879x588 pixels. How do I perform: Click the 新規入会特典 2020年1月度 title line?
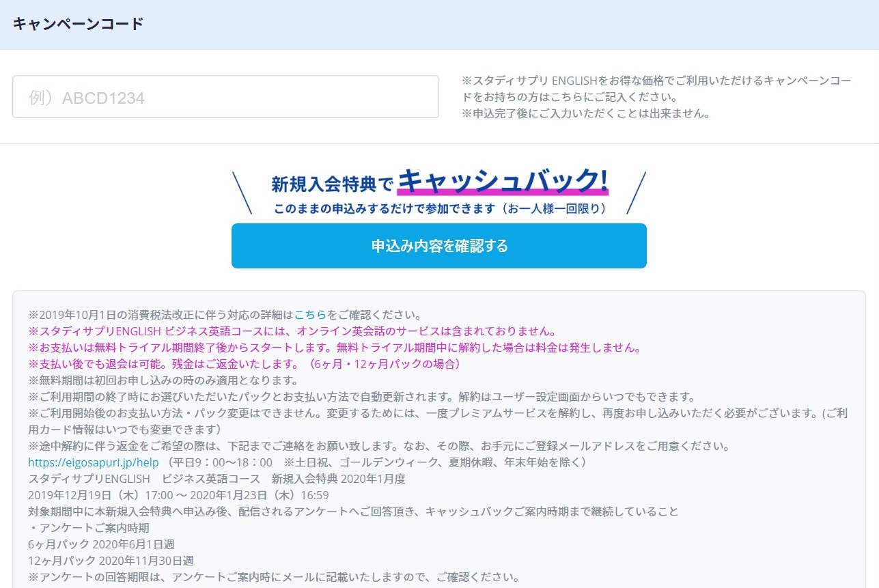[x=217, y=479]
